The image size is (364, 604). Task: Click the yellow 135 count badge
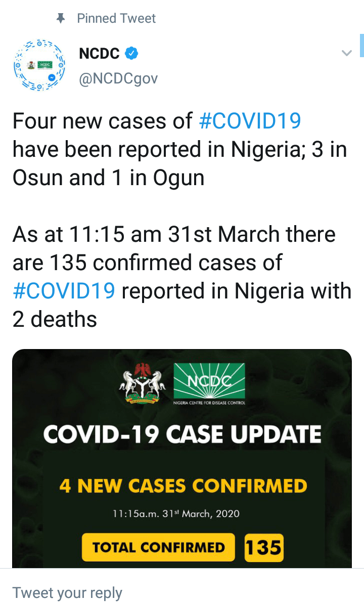pos(263,547)
